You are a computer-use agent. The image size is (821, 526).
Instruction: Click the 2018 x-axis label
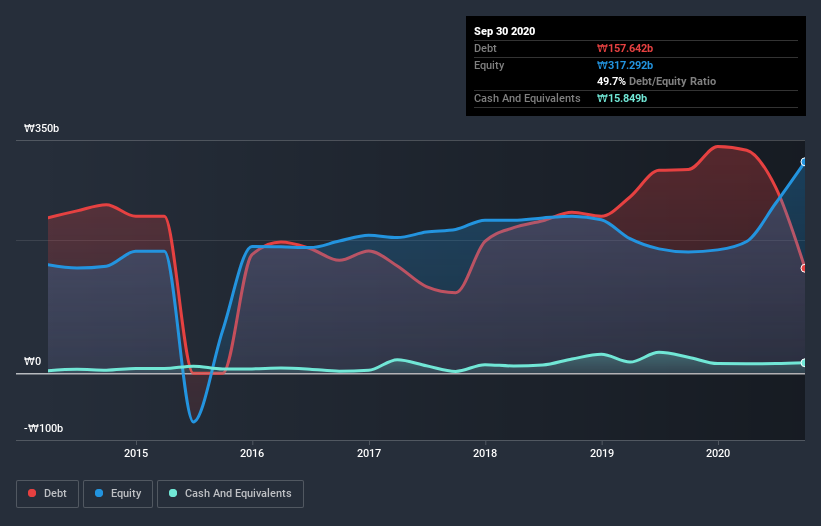click(485, 453)
